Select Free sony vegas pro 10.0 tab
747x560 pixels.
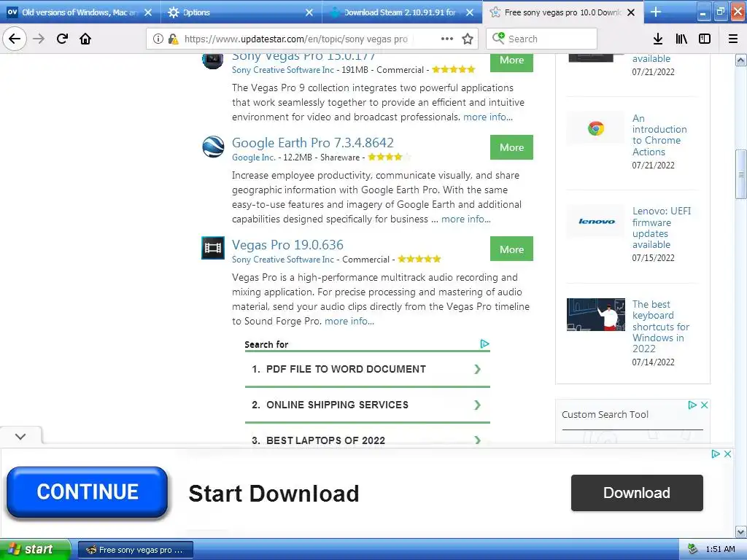[x=562, y=12]
